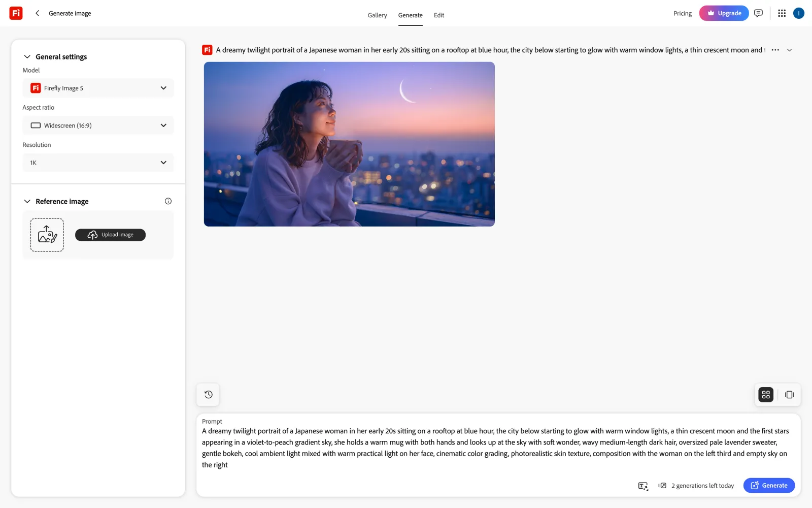Open the generated rooftop portrait image
This screenshot has height=508, width=812.
(349, 144)
